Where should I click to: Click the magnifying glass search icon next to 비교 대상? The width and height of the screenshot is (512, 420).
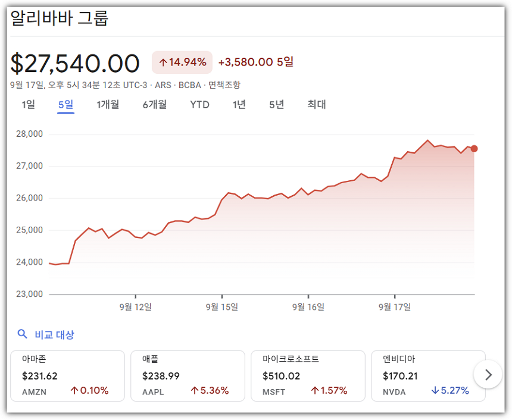22,334
